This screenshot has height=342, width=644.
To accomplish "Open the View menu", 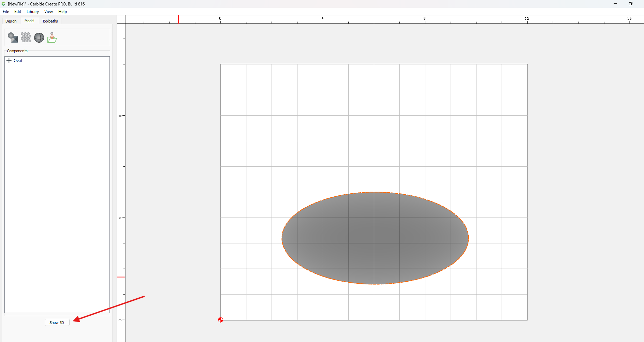I will [48, 12].
